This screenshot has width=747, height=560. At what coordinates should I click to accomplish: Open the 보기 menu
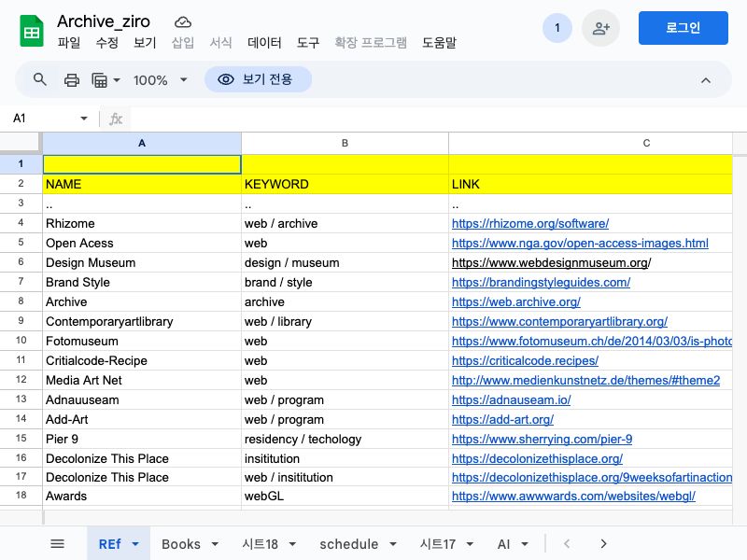[145, 43]
